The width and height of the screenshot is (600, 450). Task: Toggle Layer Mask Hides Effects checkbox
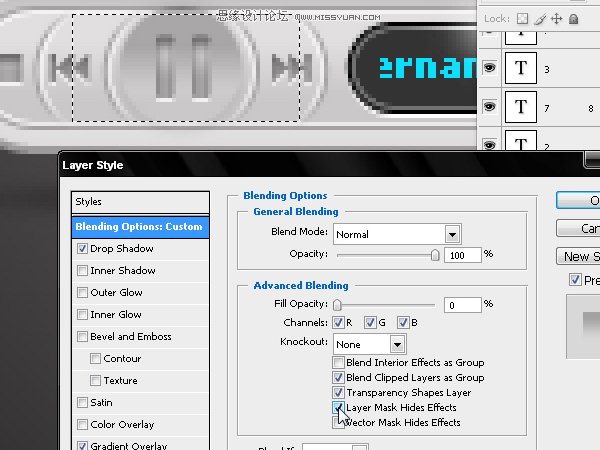[338, 408]
